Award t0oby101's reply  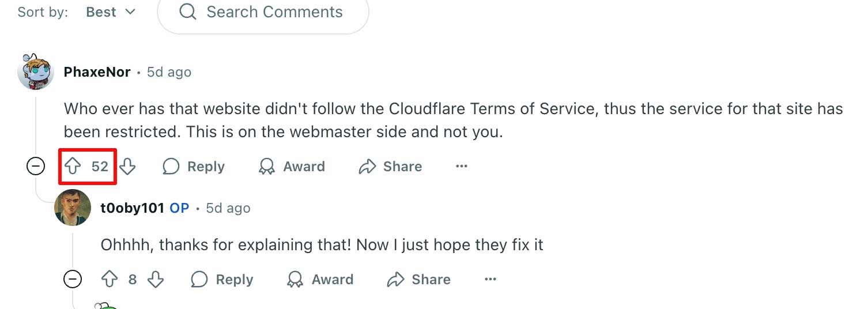pos(320,280)
